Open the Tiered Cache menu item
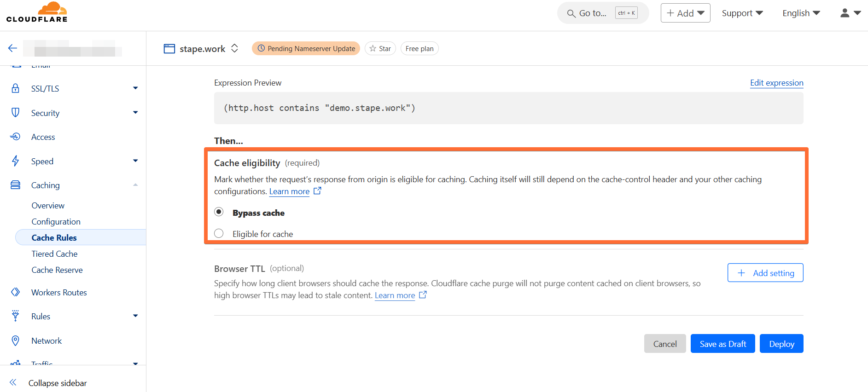 click(x=54, y=254)
